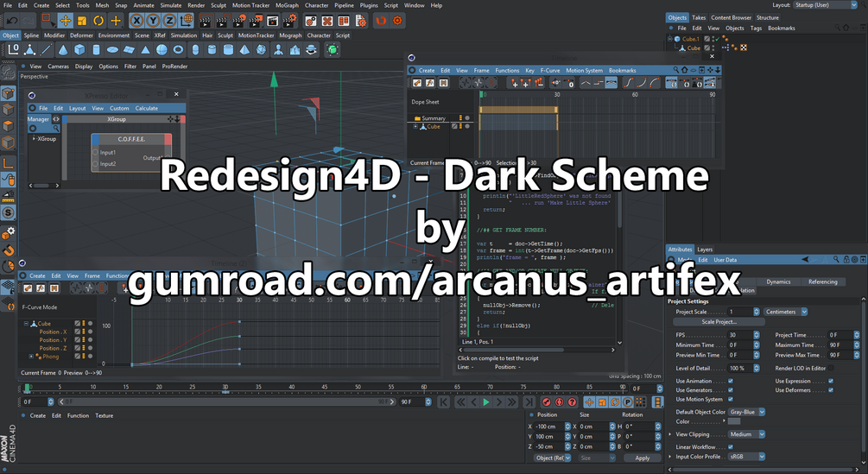Toggle the Z axis lock icon

coord(169,21)
